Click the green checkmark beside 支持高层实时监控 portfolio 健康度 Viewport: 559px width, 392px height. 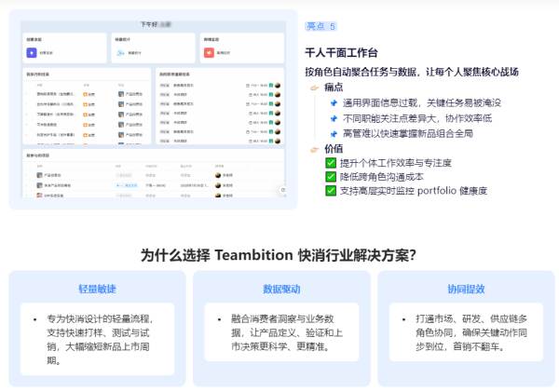click(x=331, y=191)
